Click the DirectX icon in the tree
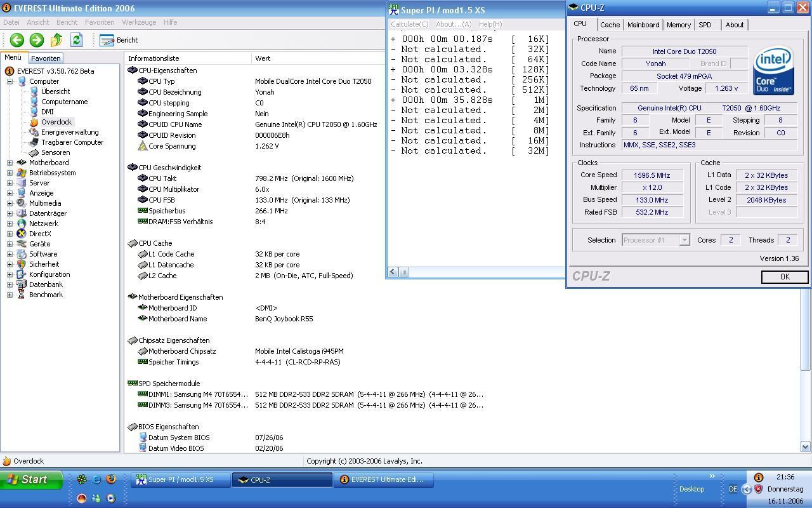The height and width of the screenshot is (508, 812). coord(22,234)
